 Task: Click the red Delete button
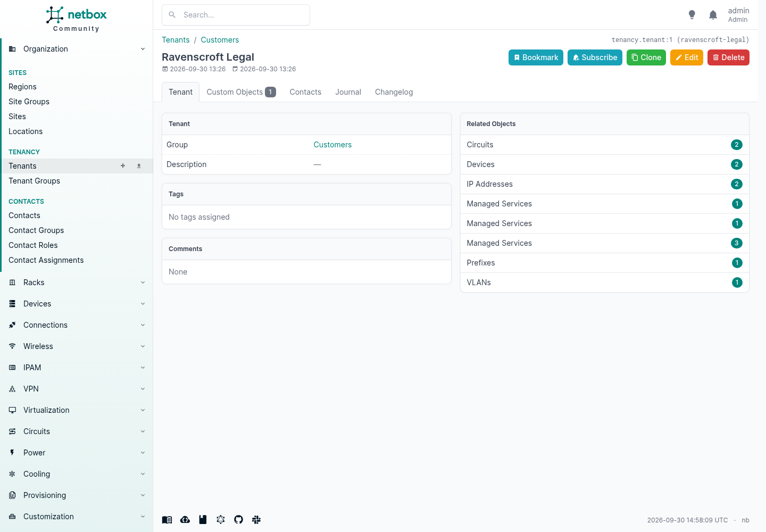tap(728, 57)
